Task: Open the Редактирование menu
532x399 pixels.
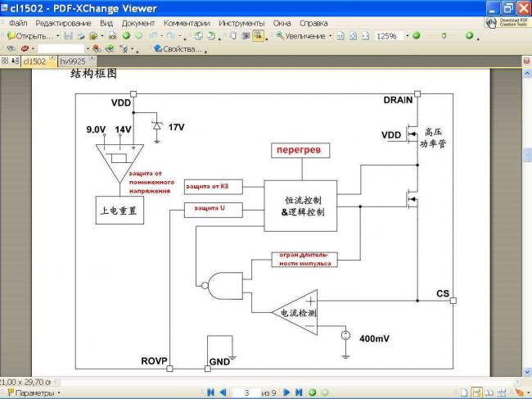Action: coord(63,23)
